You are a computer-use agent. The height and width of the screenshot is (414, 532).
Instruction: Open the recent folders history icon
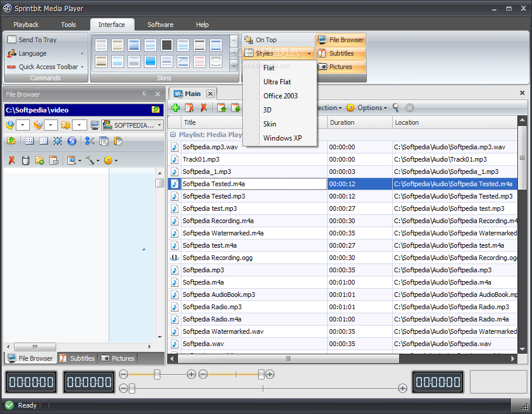click(38, 125)
